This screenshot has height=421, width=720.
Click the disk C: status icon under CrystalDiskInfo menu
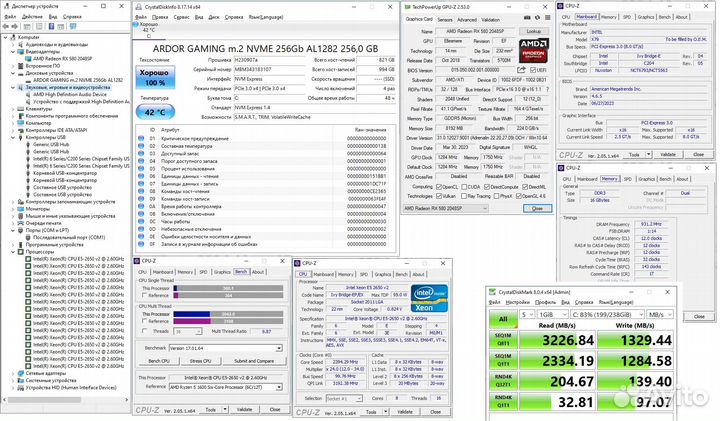pos(136,24)
